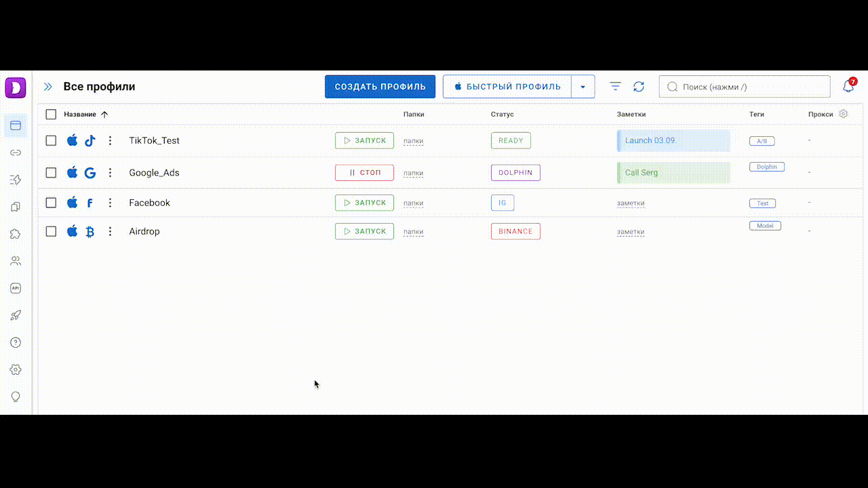Select the TikTok_Test profile checkbox
Screen dimensions: 868x488
tap(51, 140)
